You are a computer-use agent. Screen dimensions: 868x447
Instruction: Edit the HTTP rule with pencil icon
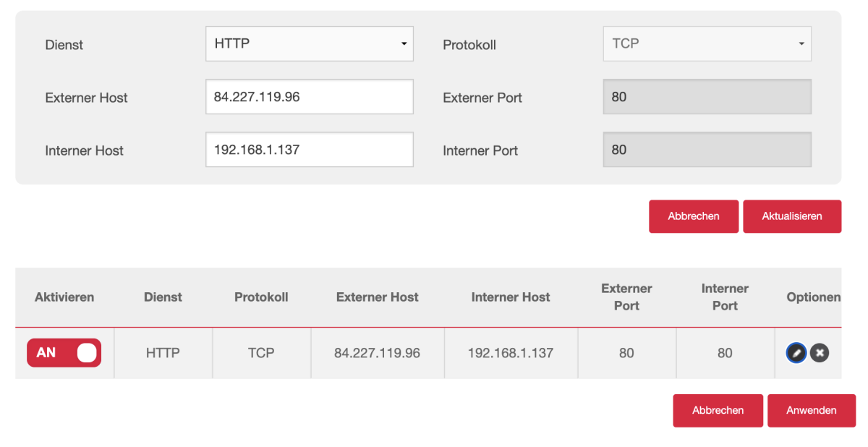point(796,353)
